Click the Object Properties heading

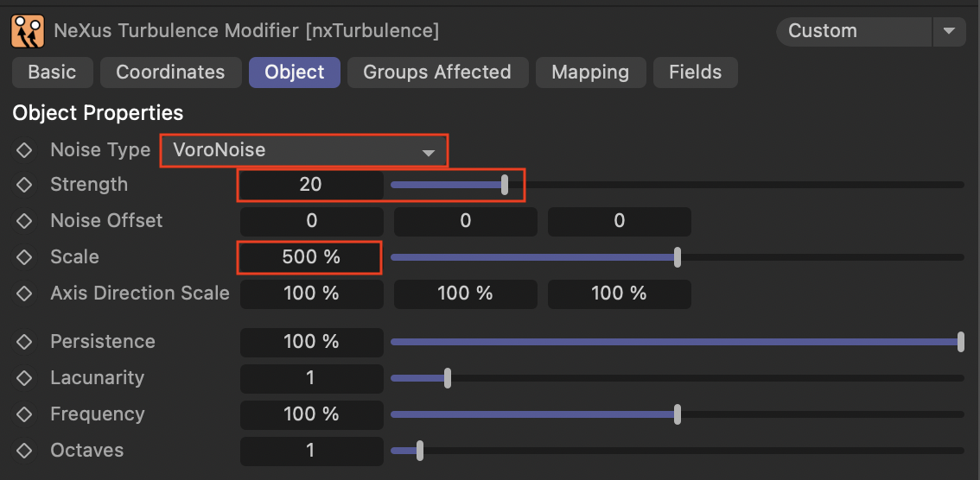pyautogui.click(x=99, y=113)
